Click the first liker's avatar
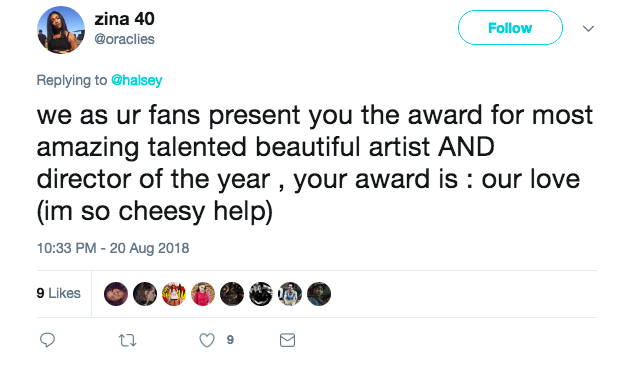Viewport: 634px width, 374px height. coord(116,294)
